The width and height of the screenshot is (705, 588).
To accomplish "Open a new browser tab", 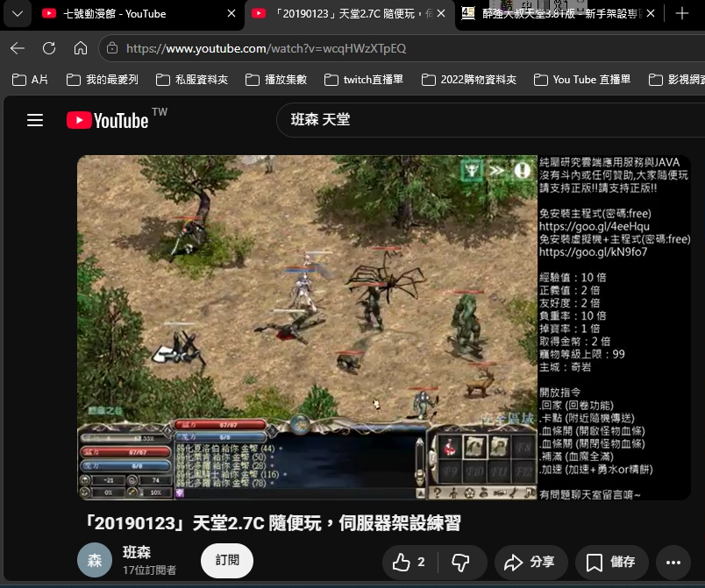I will [681, 14].
